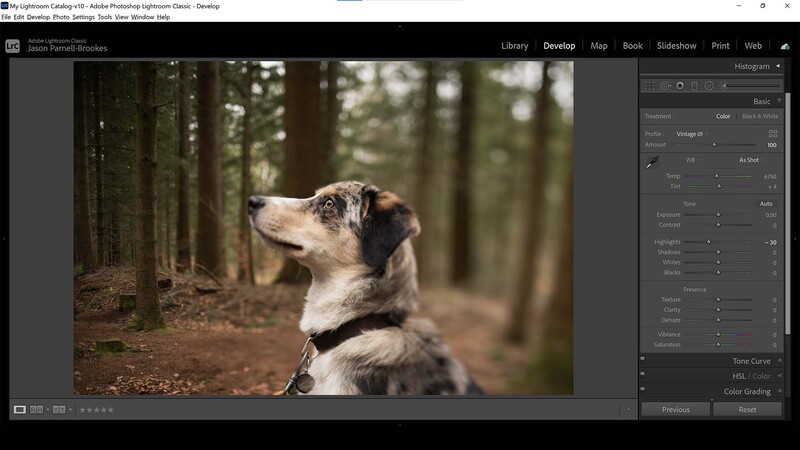Expand the Tone Curve panel
The height and width of the screenshot is (450, 800).
tap(779, 361)
